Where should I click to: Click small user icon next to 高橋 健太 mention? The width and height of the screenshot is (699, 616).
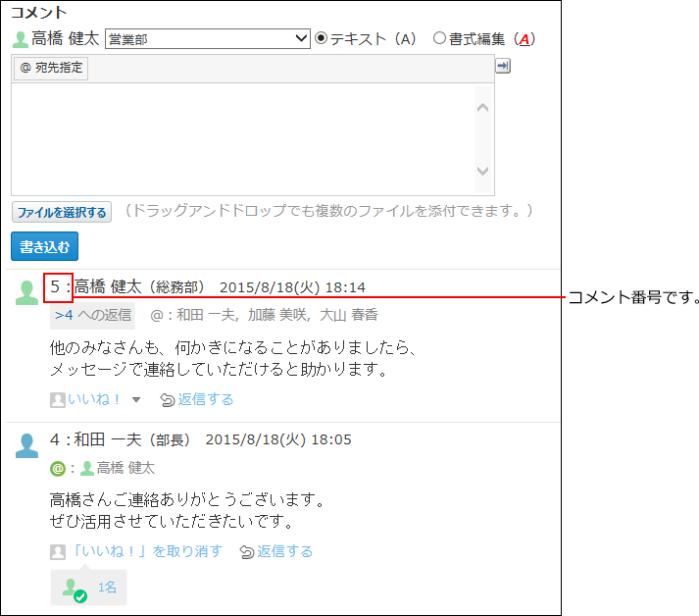coord(87,468)
